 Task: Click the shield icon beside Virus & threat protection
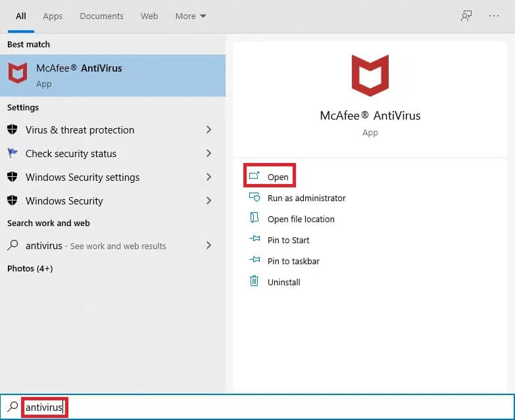pyautogui.click(x=12, y=129)
